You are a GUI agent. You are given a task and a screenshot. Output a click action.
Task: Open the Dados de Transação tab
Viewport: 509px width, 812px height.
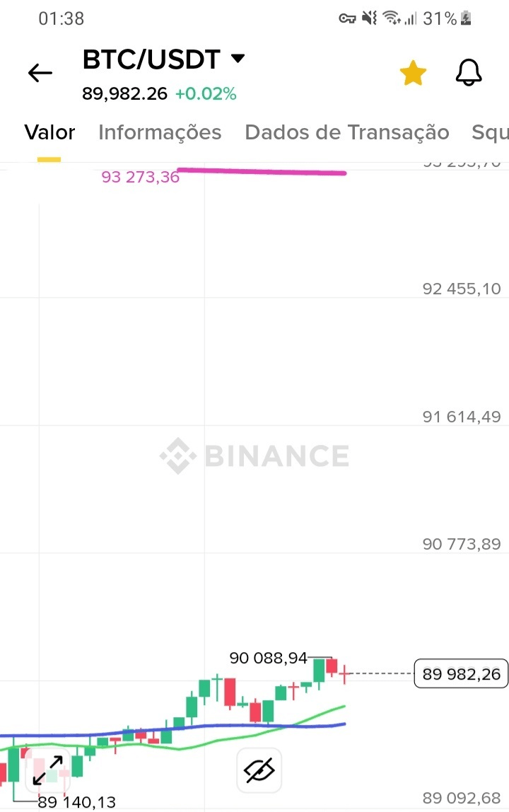click(346, 132)
